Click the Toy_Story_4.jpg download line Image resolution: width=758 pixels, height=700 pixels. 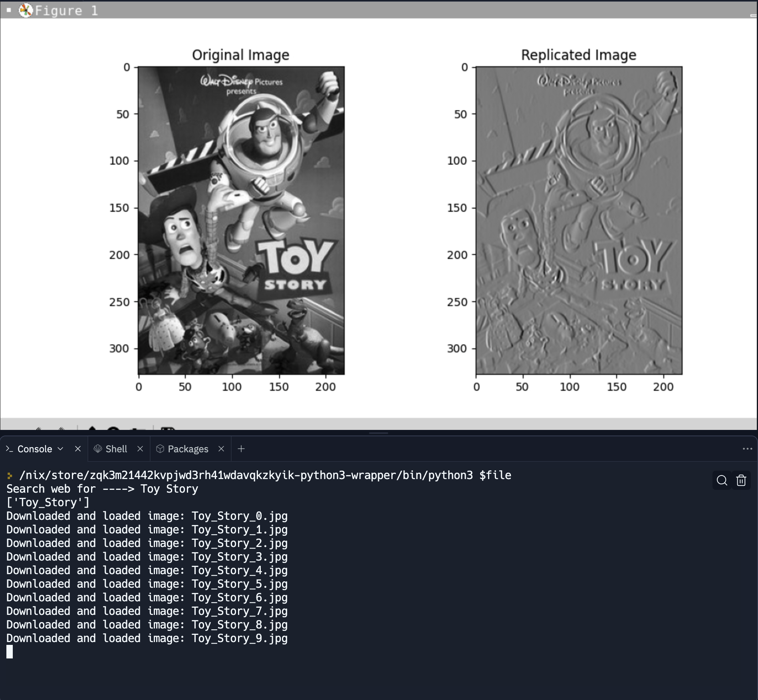[x=147, y=570]
